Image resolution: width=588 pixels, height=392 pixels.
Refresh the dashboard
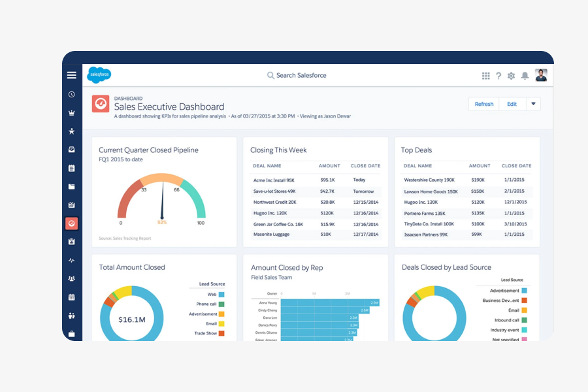(x=483, y=104)
